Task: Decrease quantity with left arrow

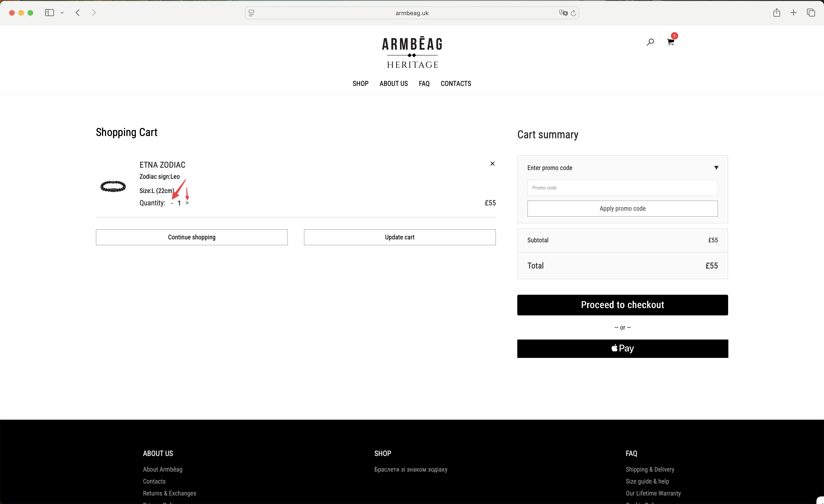Action: pos(172,203)
